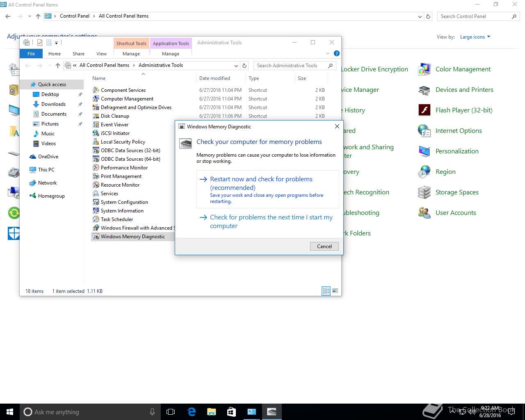Click the iSCSI Initiator icon
525x420 pixels.
tap(96, 133)
